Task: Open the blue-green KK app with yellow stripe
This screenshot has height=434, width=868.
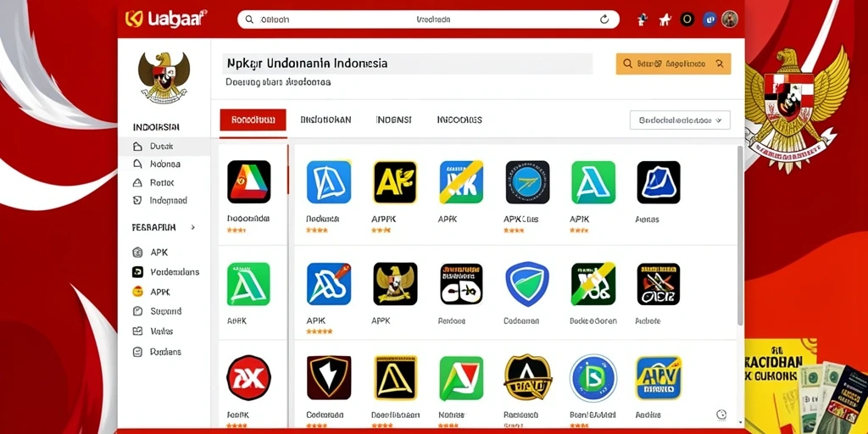Action: 461,182
